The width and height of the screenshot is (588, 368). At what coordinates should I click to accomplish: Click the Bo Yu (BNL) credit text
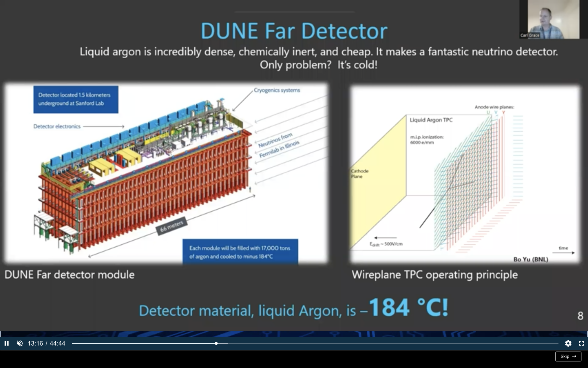531,259
